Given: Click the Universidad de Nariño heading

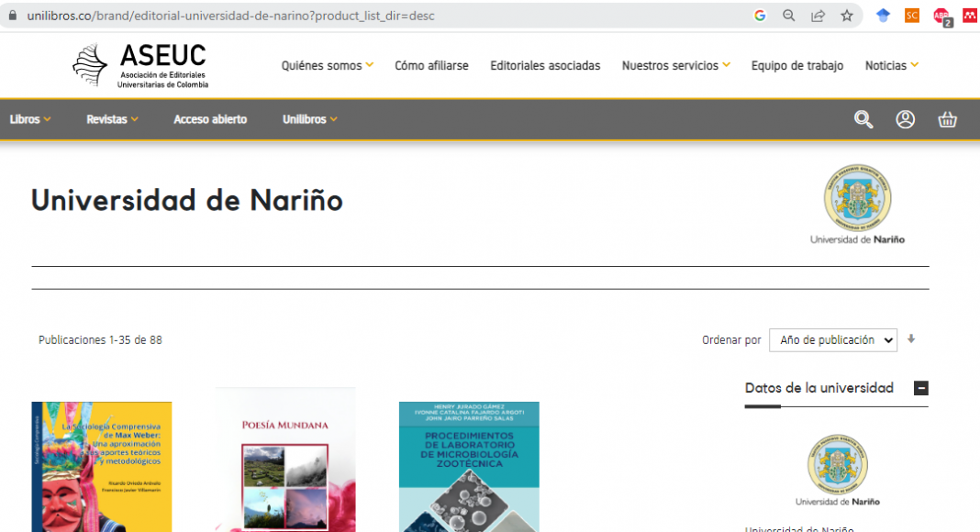Looking at the screenshot, I should (187, 201).
